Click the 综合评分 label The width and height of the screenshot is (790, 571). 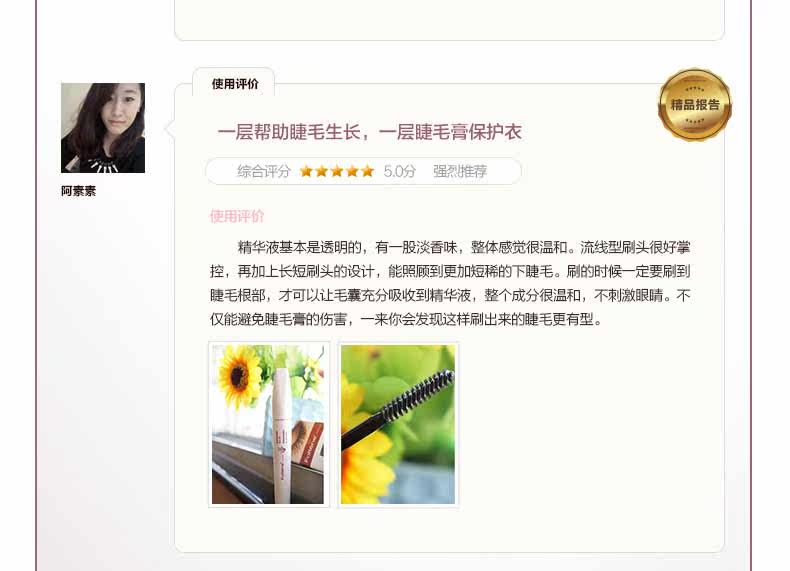pos(264,171)
